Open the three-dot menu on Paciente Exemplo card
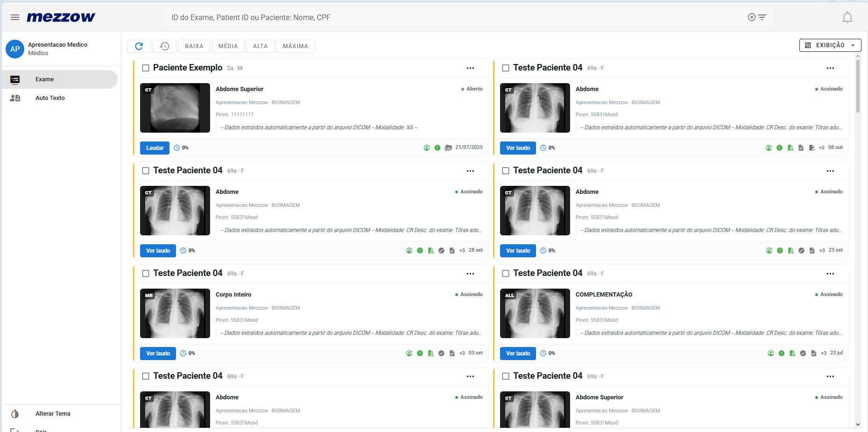The width and height of the screenshot is (868, 432). 470,68
